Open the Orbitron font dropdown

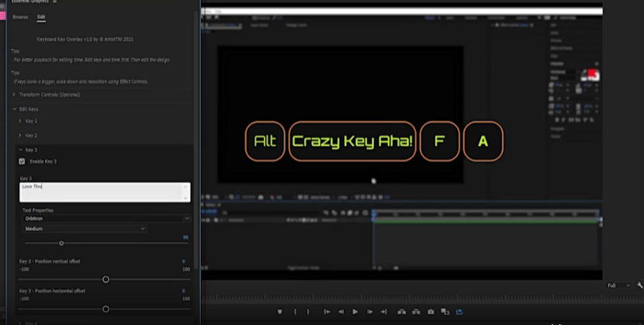[x=106, y=219]
